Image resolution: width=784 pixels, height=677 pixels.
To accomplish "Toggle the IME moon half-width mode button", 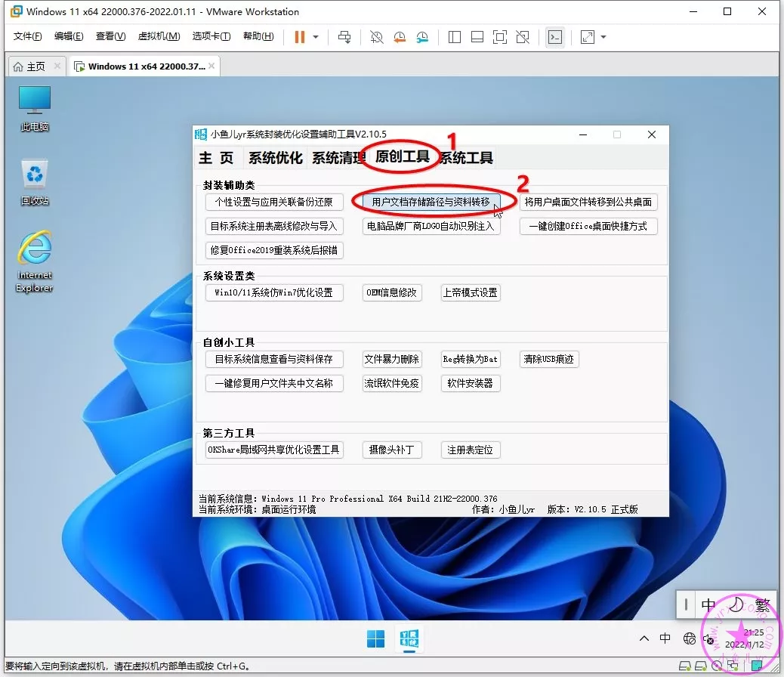I will (x=735, y=604).
